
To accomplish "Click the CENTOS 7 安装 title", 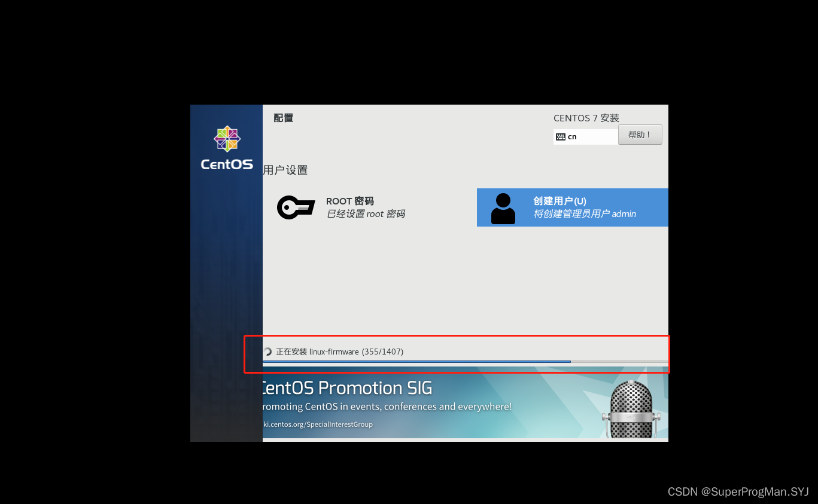I will coord(586,118).
